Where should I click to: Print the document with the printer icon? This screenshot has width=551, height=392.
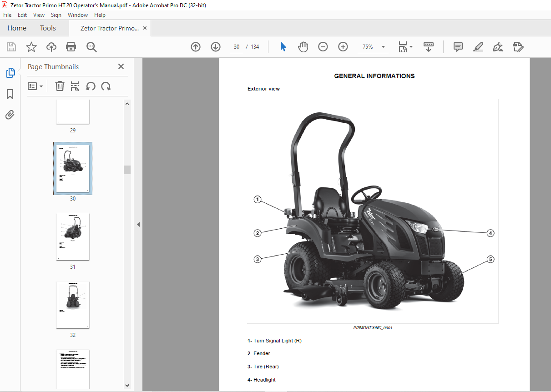71,47
